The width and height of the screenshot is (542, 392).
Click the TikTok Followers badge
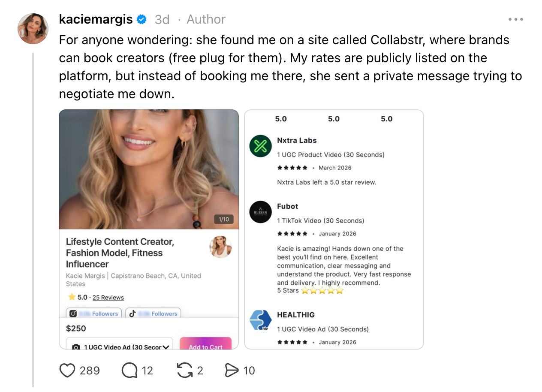153,314
